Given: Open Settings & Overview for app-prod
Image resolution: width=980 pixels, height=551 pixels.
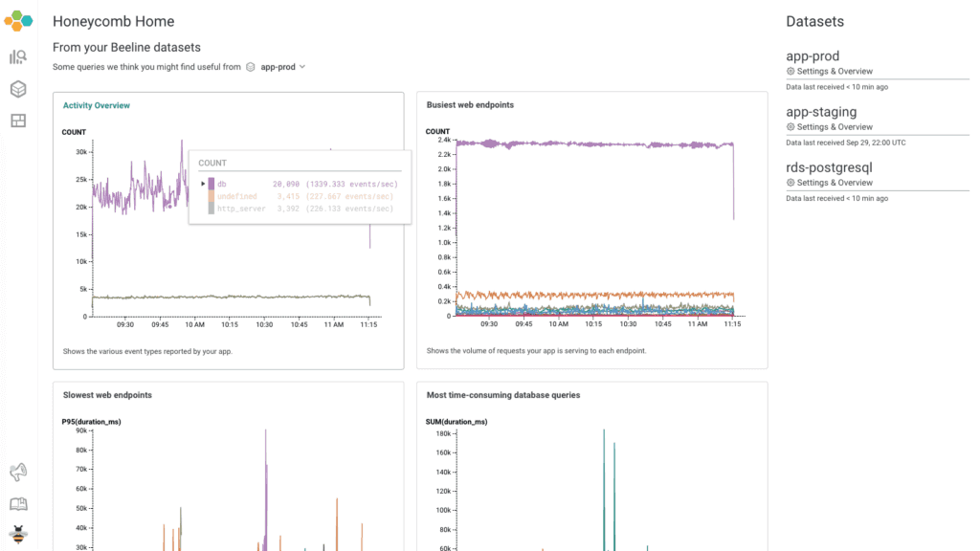Looking at the screenshot, I should (835, 71).
